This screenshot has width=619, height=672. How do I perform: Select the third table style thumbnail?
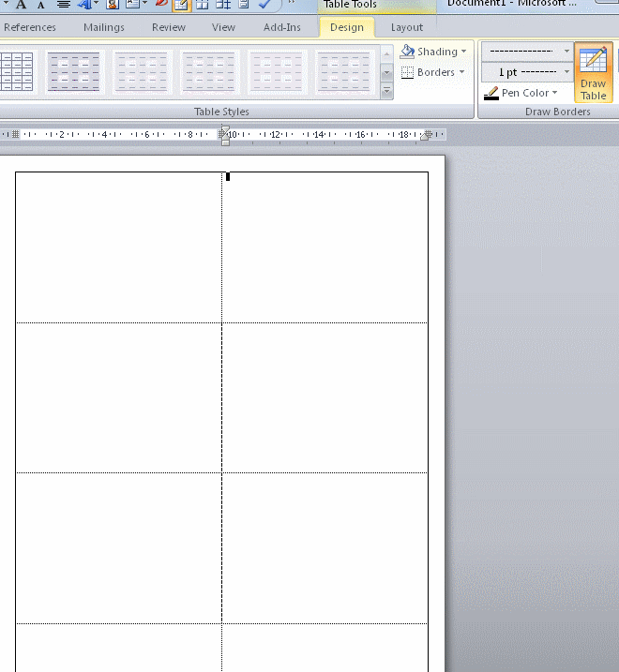coord(142,72)
